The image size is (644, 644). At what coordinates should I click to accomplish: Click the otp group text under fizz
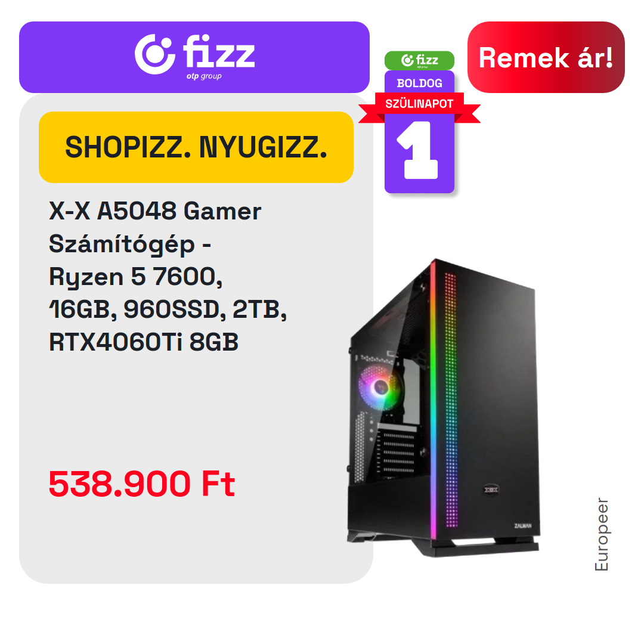[x=204, y=76]
